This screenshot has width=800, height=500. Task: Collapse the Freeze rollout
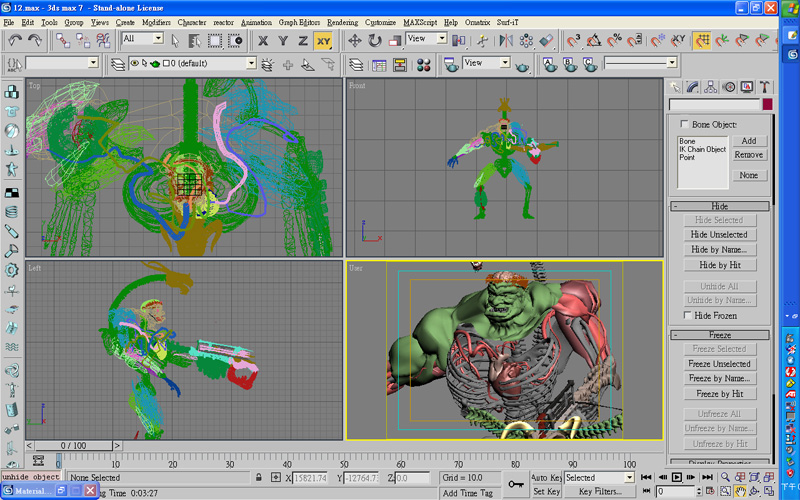click(719, 335)
